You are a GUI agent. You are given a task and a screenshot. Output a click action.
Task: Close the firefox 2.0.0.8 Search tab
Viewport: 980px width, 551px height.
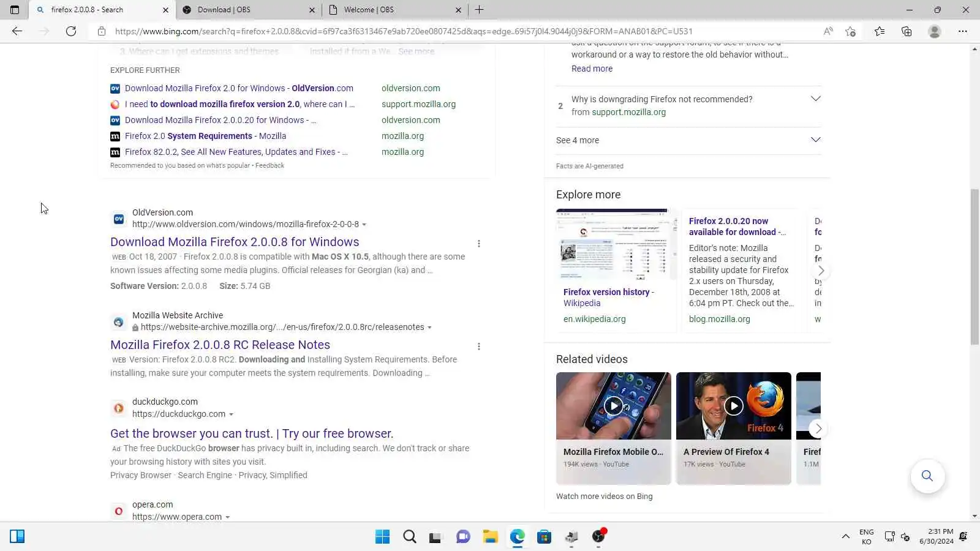(x=165, y=10)
